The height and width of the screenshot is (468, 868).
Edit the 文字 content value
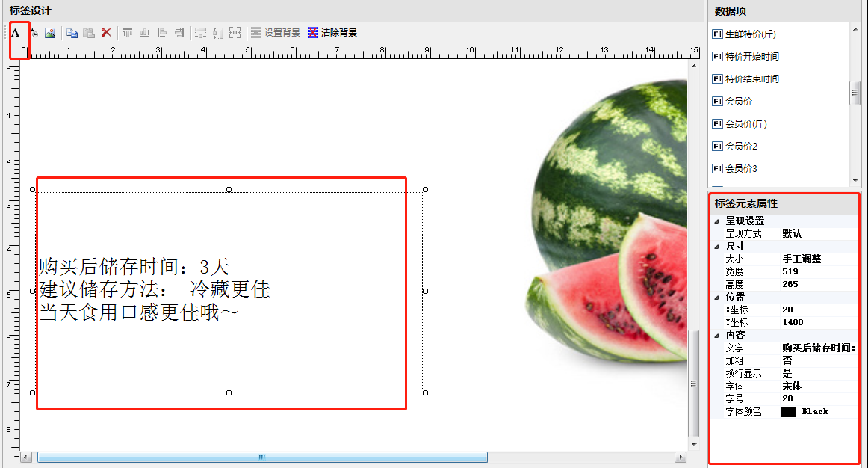[x=819, y=348]
